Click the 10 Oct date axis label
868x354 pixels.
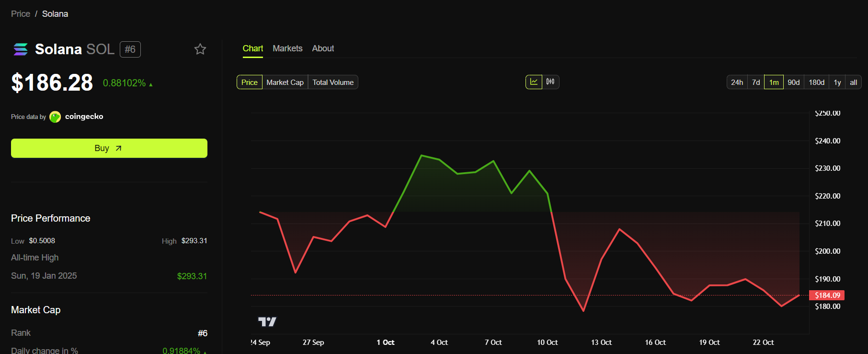547,342
